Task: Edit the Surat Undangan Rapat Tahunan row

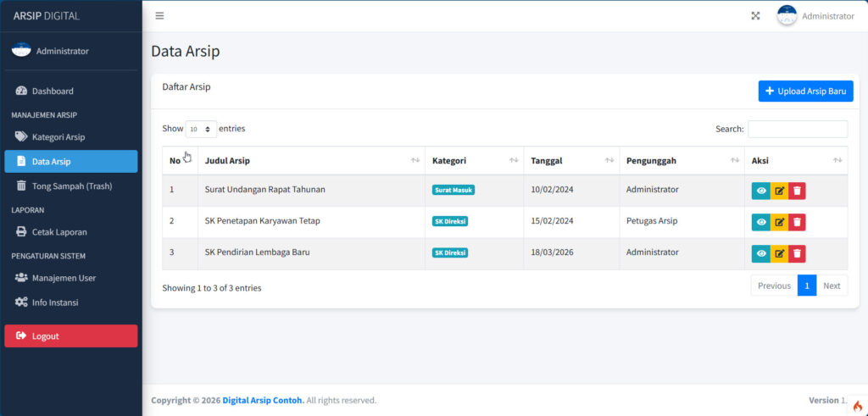Action: [x=779, y=191]
